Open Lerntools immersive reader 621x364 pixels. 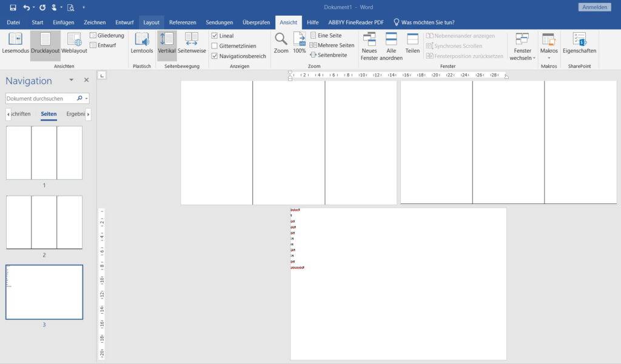(x=142, y=43)
